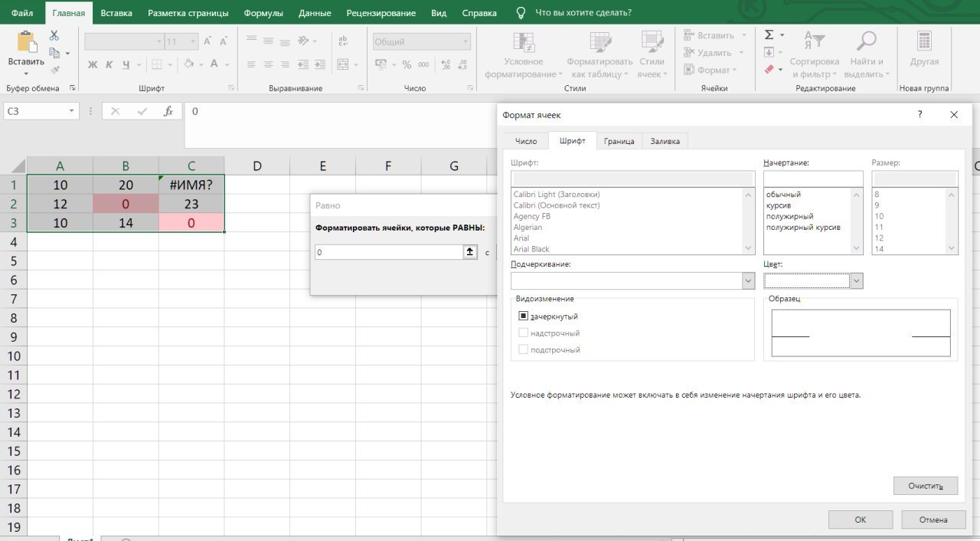Click the Paste clipboard icon
980x541 pixels.
[x=26, y=43]
